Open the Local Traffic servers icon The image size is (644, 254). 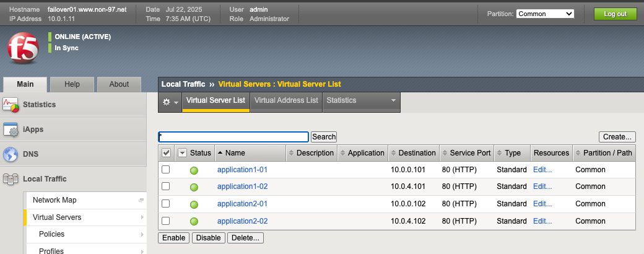click(11, 179)
